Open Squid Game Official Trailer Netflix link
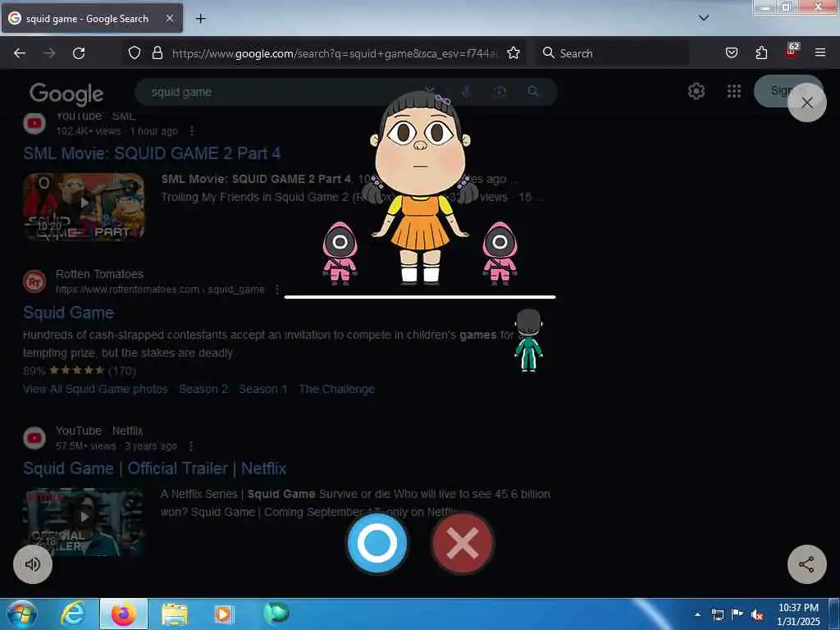The width and height of the screenshot is (840, 630). 155,468
